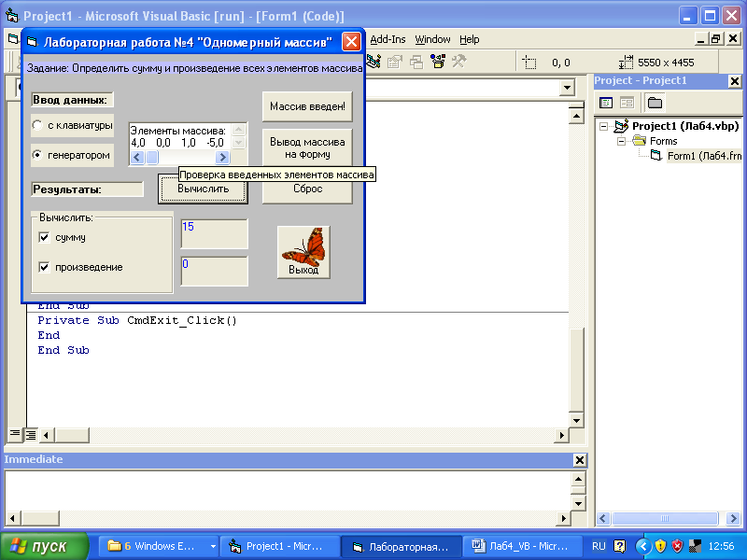Image resolution: width=747 pixels, height=560 pixels.
Task: Toggle Folders icon in Project panel
Action: (655, 103)
